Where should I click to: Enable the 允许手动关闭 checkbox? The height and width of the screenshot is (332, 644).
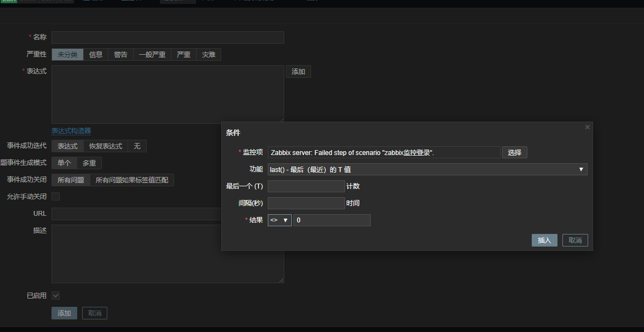[56, 197]
